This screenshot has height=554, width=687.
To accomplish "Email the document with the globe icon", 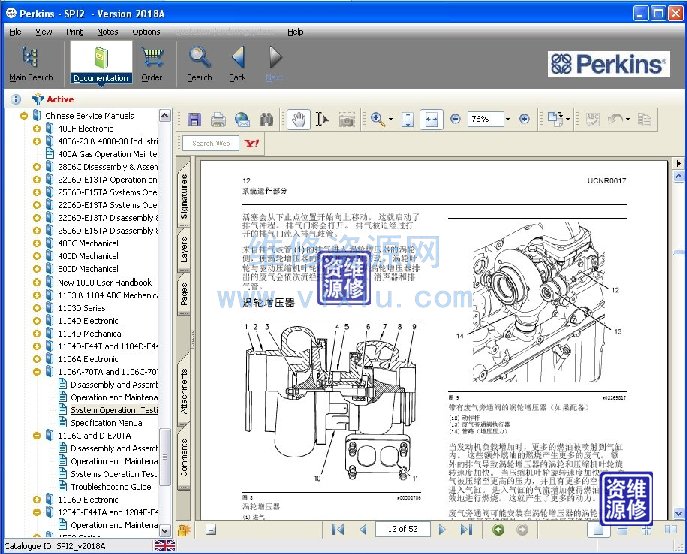I will pyautogui.click(x=242, y=119).
